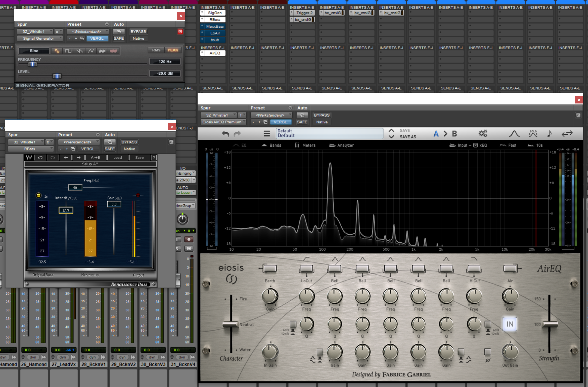Click the RBass Freq value field
Screen dimensions: 588x387
75,188
